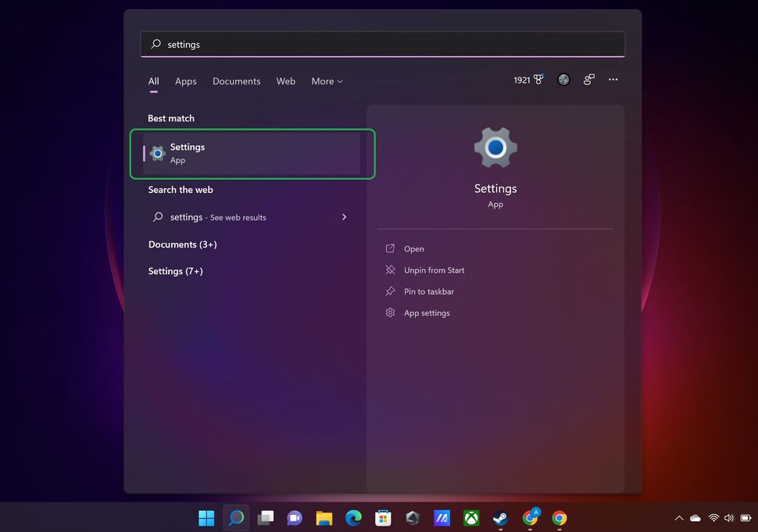Select the Documents search filter
This screenshot has height=532, width=758.
[236, 81]
